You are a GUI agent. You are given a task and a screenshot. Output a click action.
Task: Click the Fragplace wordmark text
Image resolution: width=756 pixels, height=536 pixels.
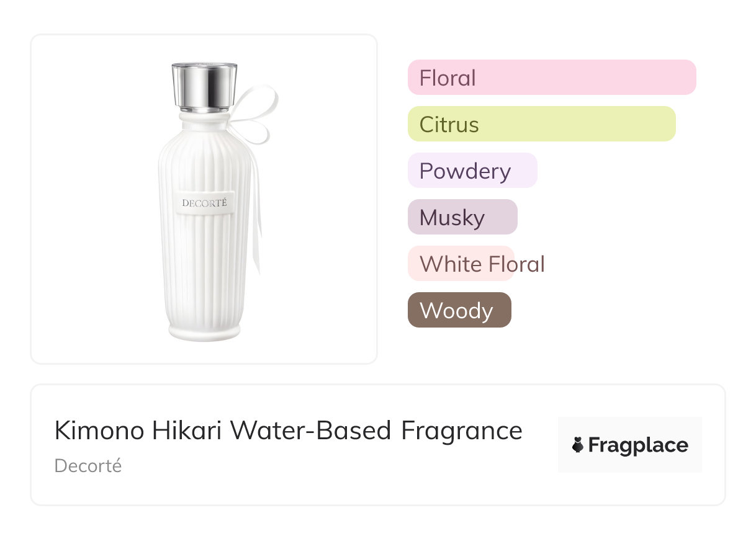pyautogui.click(x=638, y=445)
